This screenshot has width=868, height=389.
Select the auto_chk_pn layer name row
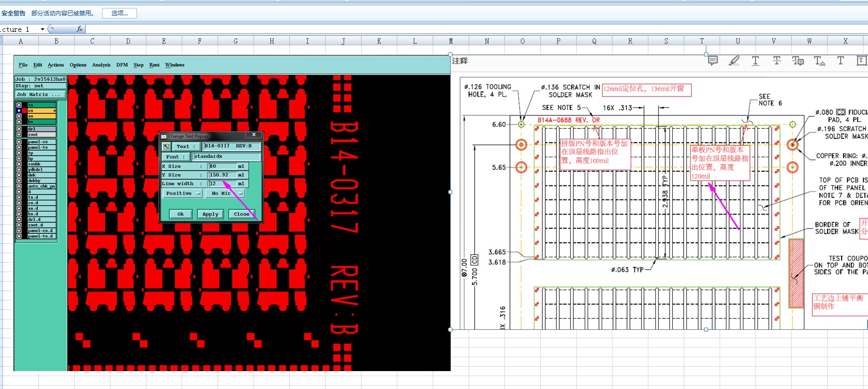41,186
